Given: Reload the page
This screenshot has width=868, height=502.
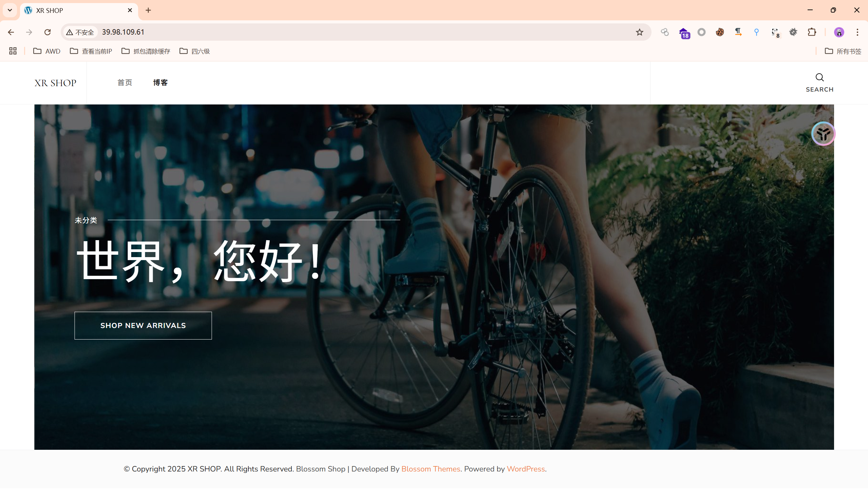Looking at the screenshot, I should 48,32.
